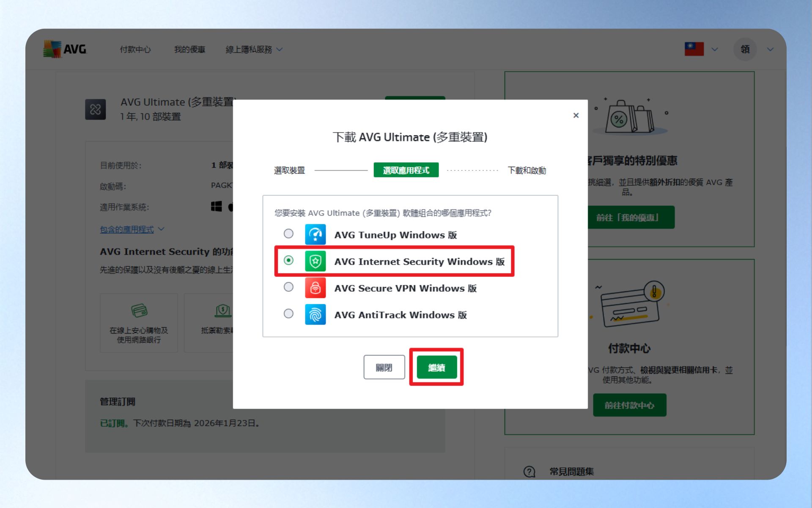Click the 選取應用程式 step
812x508 pixels.
tap(406, 170)
